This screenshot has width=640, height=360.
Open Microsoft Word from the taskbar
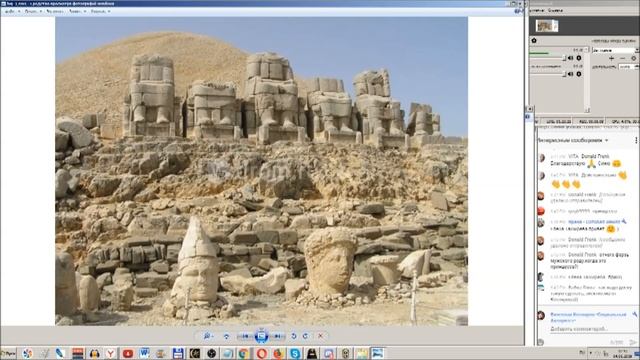pyautogui.click(x=144, y=353)
